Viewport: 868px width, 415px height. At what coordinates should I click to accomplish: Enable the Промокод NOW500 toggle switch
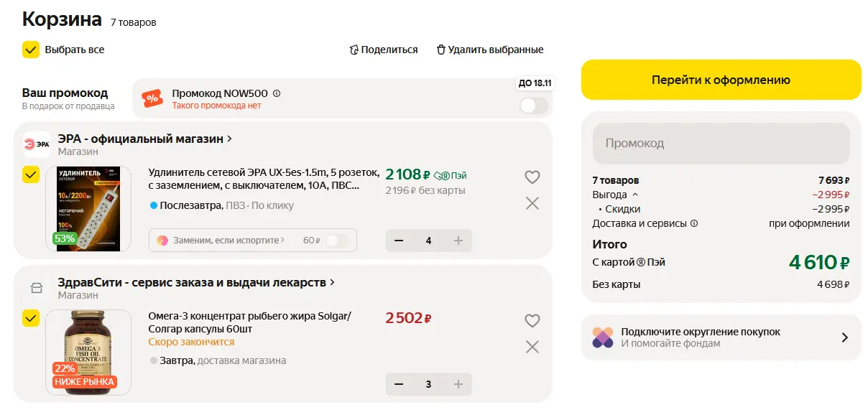click(534, 106)
